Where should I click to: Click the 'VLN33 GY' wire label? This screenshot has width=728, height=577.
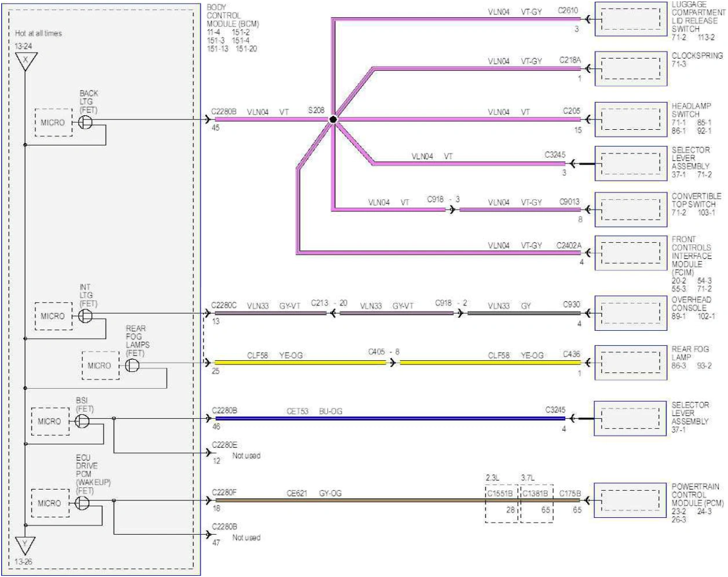509,306
